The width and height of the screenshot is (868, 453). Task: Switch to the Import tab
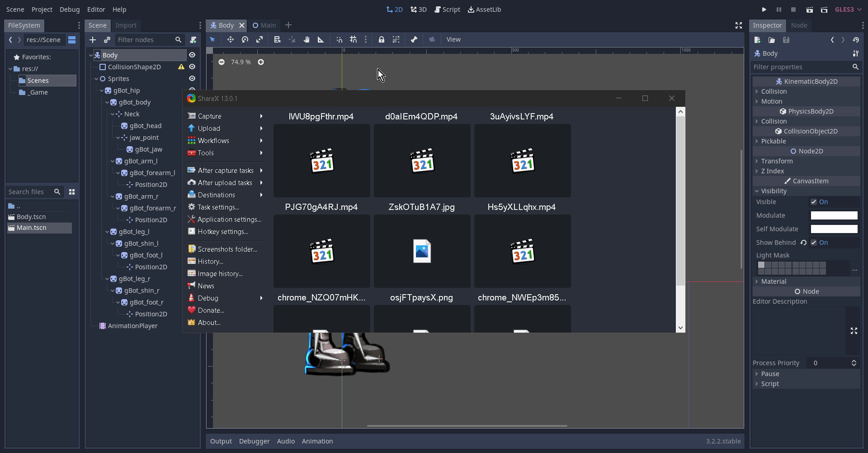(x=126, y=25)
